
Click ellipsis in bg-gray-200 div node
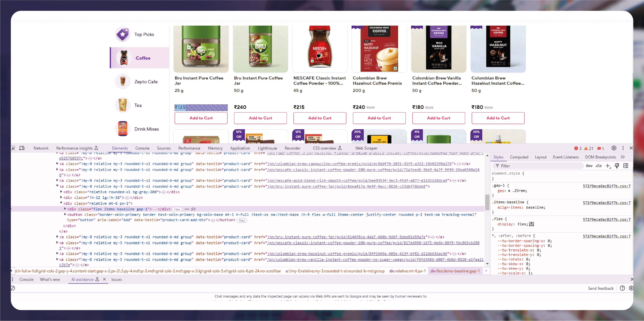click(x=164, y=192)
